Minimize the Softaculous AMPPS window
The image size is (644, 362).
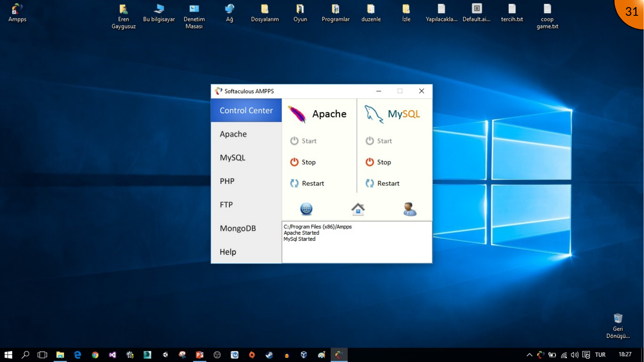click(x=379, y=91)
